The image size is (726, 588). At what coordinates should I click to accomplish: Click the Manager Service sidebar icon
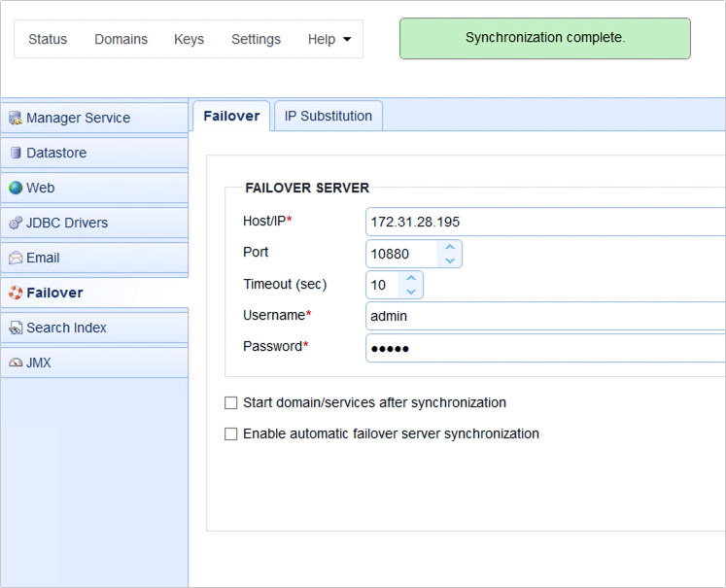pos(15,119)
